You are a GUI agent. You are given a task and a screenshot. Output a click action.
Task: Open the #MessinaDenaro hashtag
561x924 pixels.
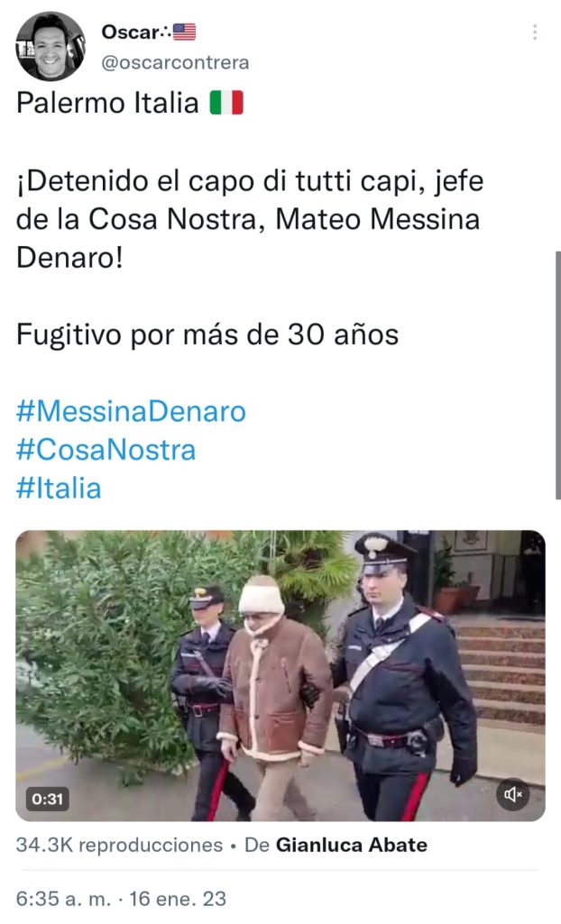tap(131, 411)
